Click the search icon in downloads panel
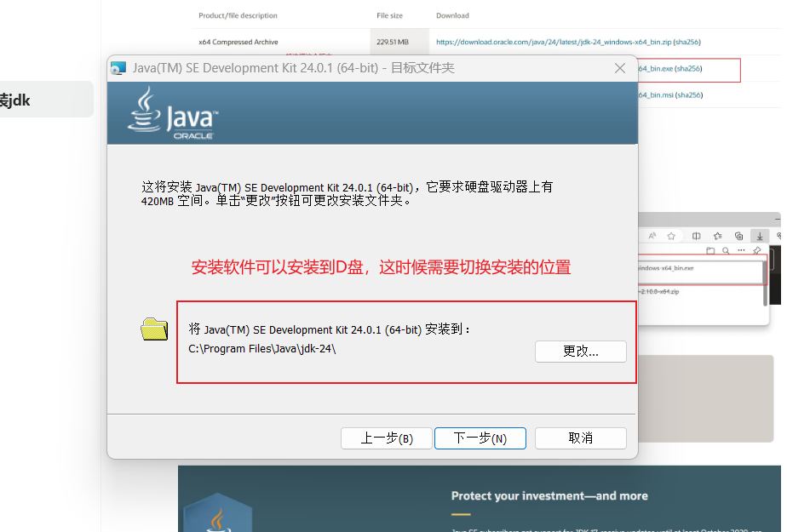Image resolution: width=787 pixels, height=532 pixels. point(727,249)
